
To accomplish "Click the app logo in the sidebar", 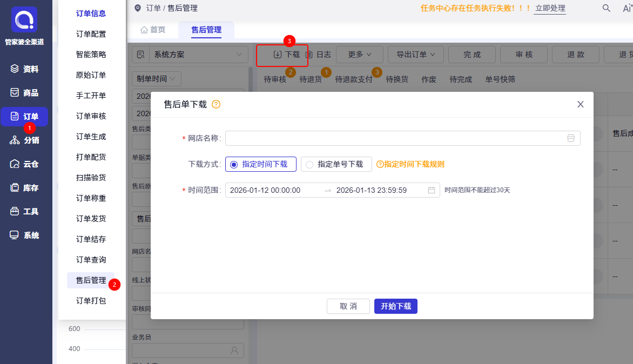I will click(24, 19).
